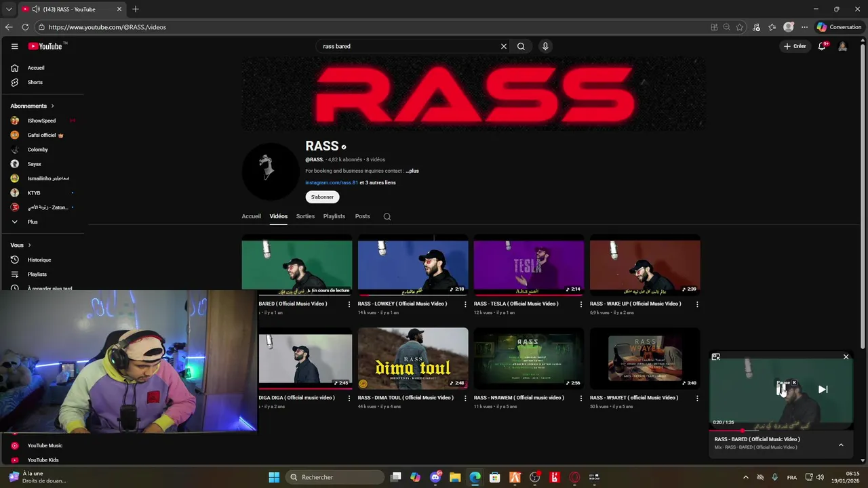Search within the RASS channel
Screen dimensions: 868x488
(x=387, y=217)
